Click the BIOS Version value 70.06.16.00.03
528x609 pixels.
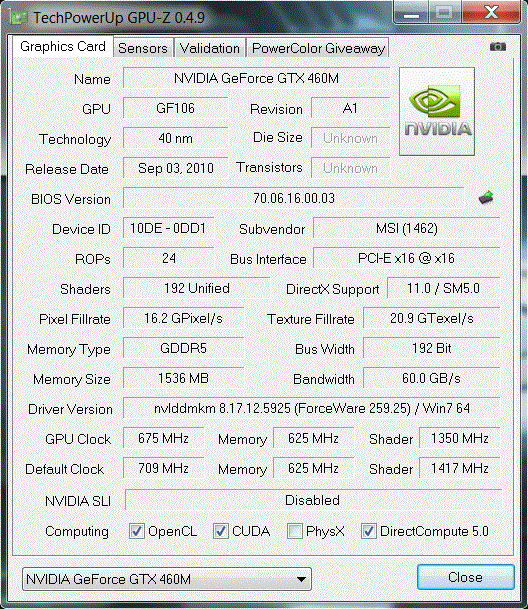tap(294, 198)
